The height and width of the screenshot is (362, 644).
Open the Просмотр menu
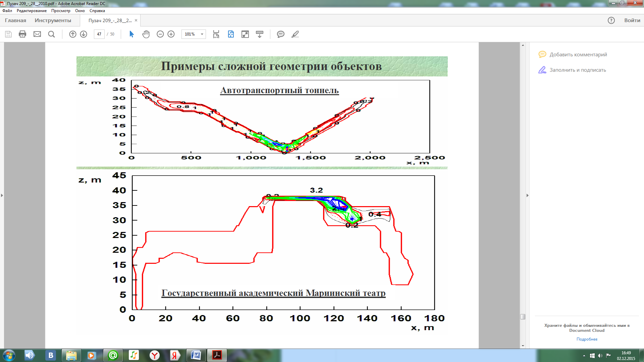[61, 11]
